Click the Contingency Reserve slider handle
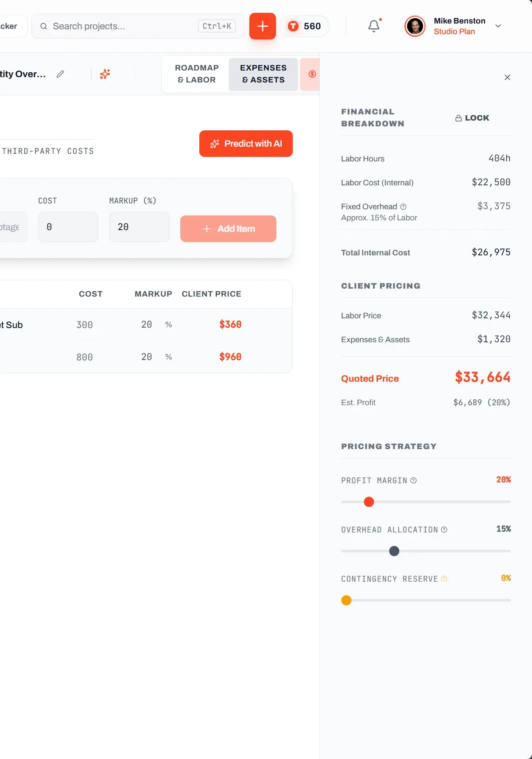This screenshot has width=532, height=759. pos(346,600)
